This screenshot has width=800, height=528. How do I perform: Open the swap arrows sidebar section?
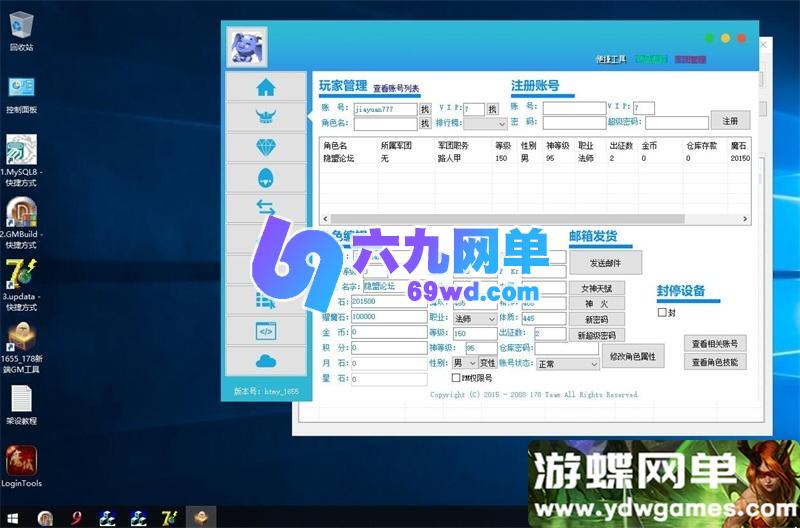(266, 208)
